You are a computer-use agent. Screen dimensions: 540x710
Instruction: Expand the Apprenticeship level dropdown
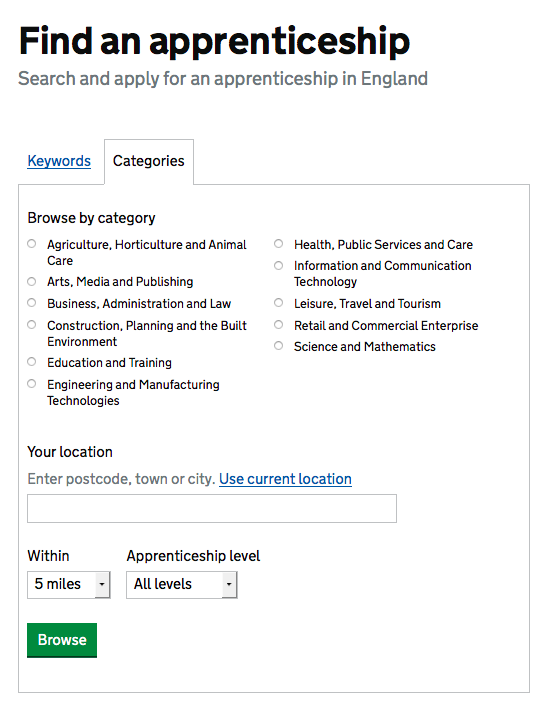182,585
